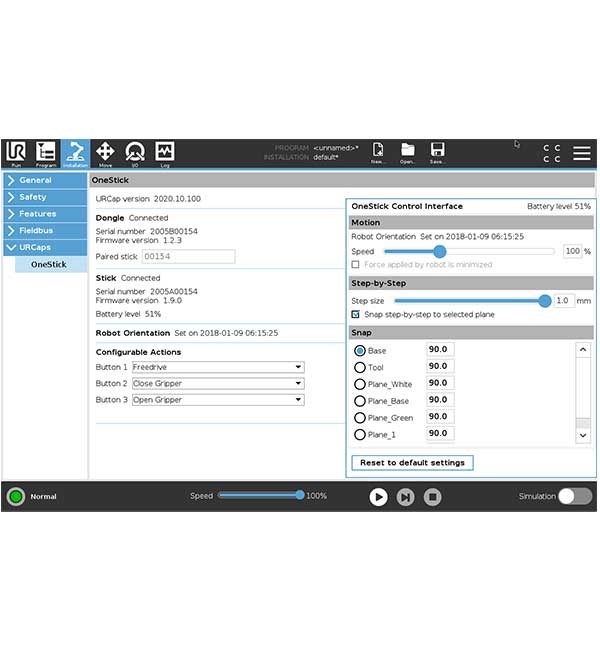
Task: Expand the Features section
Action: point(46,213)
